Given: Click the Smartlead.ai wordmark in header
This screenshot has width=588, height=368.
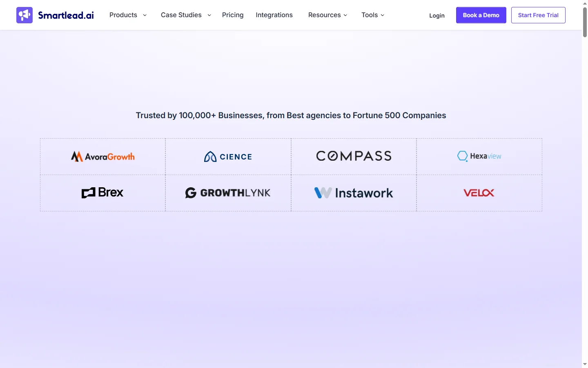Looking at the screenshot, I should [66, 15].
